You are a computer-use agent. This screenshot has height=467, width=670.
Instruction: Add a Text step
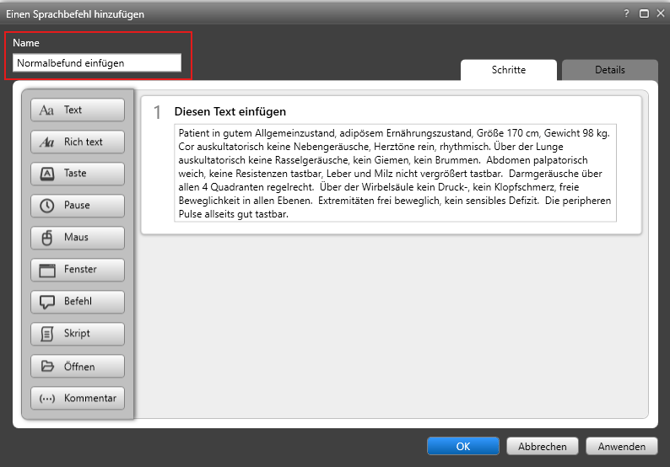[77, 110]
